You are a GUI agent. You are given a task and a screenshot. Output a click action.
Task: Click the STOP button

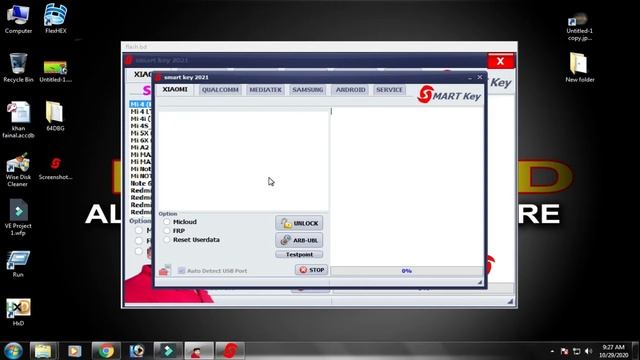coord(311,270)
